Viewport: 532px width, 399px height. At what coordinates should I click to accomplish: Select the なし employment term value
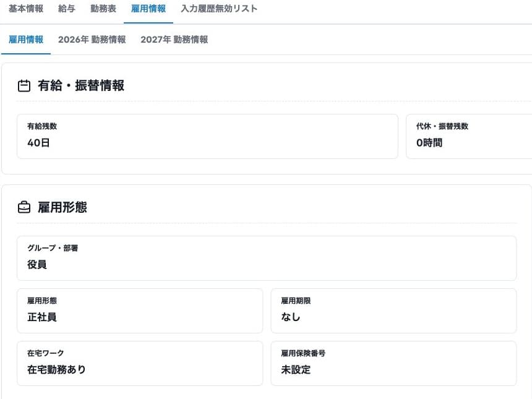click(291, 317)
